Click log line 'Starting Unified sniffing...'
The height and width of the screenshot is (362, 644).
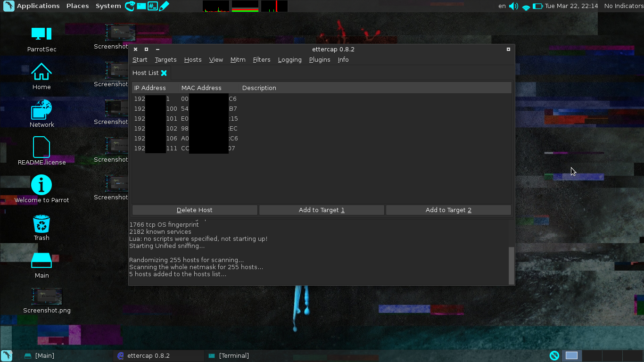point(167,246)
